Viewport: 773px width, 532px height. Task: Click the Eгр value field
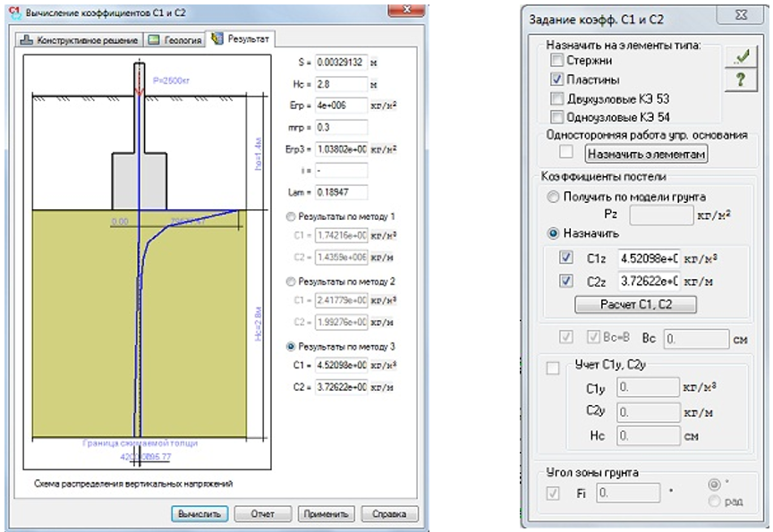(x=341, y=106)
